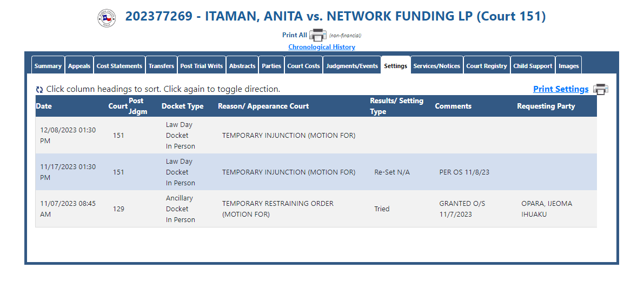Screen dimensions: 644x288
Task: Click court value 129
Action: pyautogui.click(x=118, y=209)
